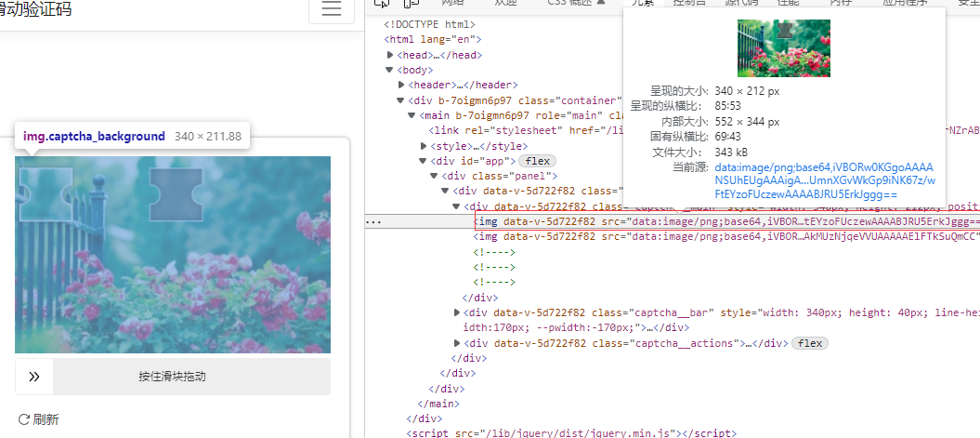The image size is (980, 438).
Task: Click the dark puzzle slot in captcha background
Action: 176,194
